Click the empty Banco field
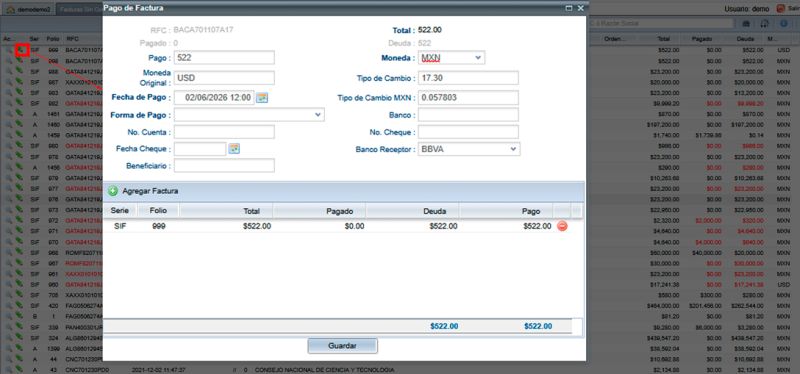 tap(468, 115)
